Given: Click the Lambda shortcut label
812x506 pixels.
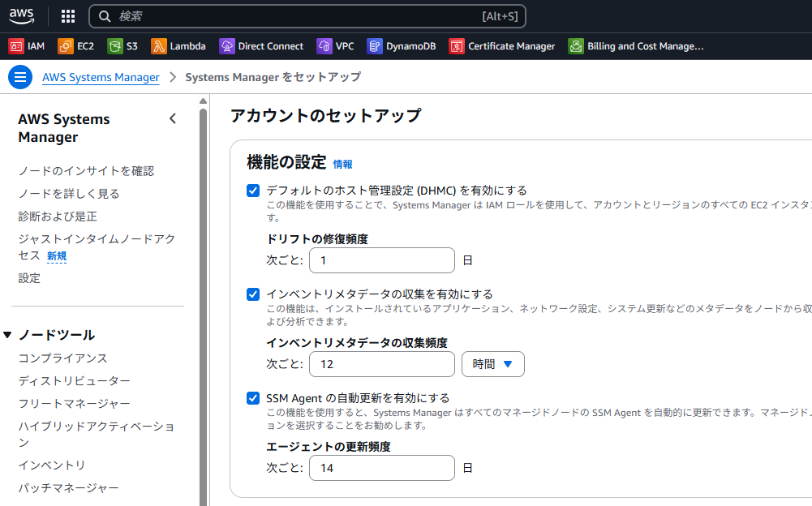Looking at the screenshot, I should point(188,46).
